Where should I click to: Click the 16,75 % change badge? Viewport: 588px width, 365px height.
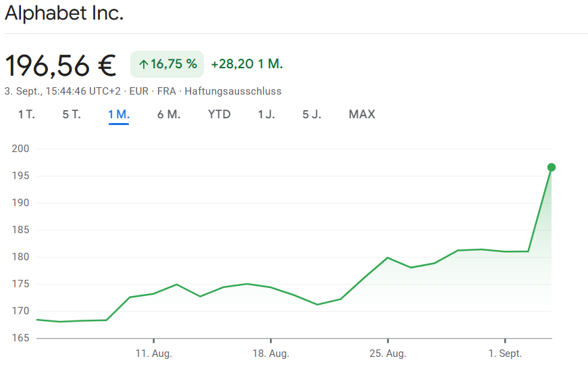[x=173, y=64]
